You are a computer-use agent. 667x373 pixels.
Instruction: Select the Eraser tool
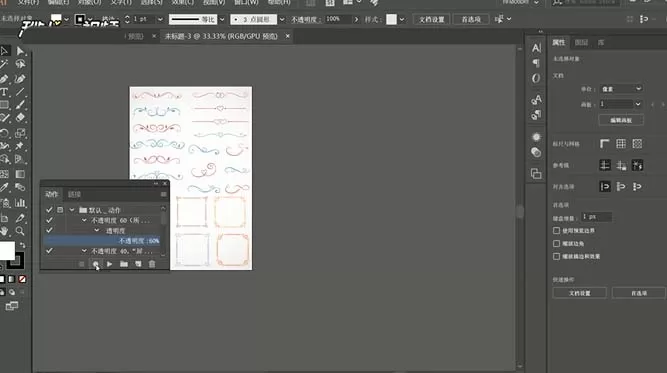coord(20,118)
